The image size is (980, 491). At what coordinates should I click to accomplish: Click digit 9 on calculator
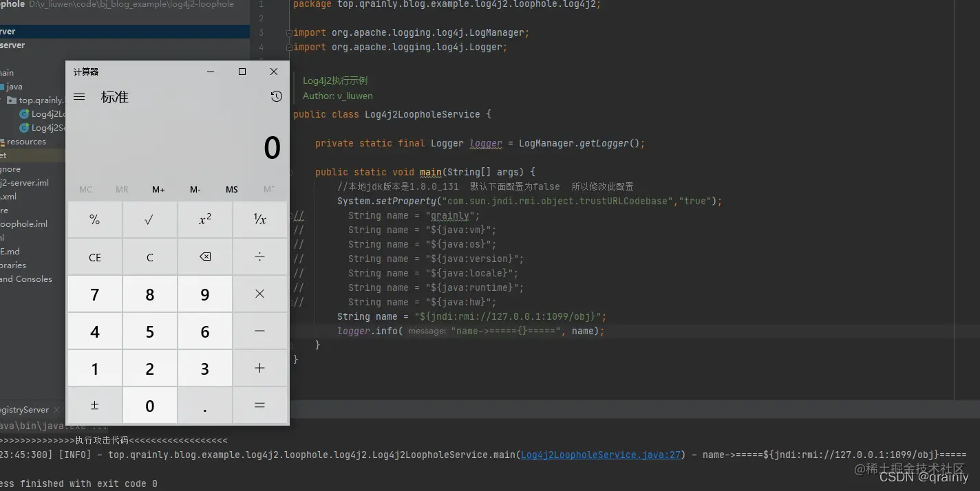(205, 294)
